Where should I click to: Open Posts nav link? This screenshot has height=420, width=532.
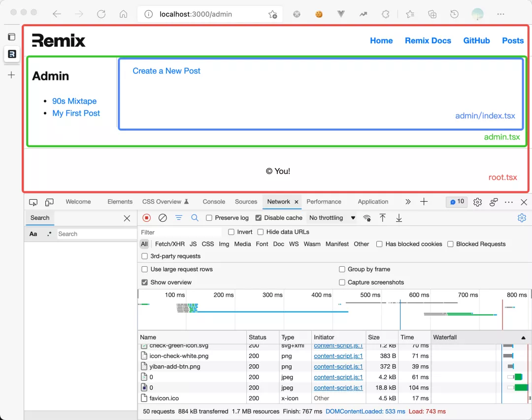click(513, 41)
